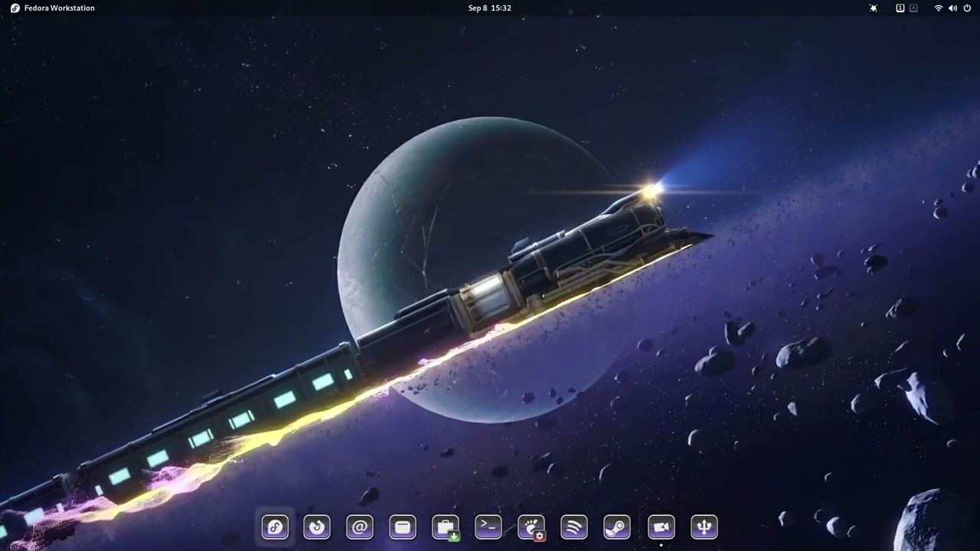
Task: Open the Wi-Fi network indicator
Action: coord(939,8)
